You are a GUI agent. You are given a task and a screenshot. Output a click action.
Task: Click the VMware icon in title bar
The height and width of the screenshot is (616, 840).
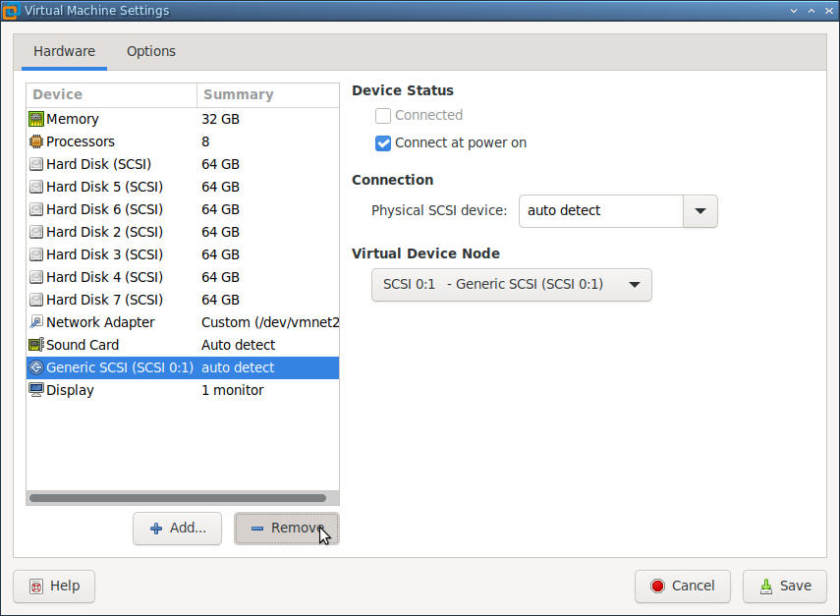click(11, 11)
